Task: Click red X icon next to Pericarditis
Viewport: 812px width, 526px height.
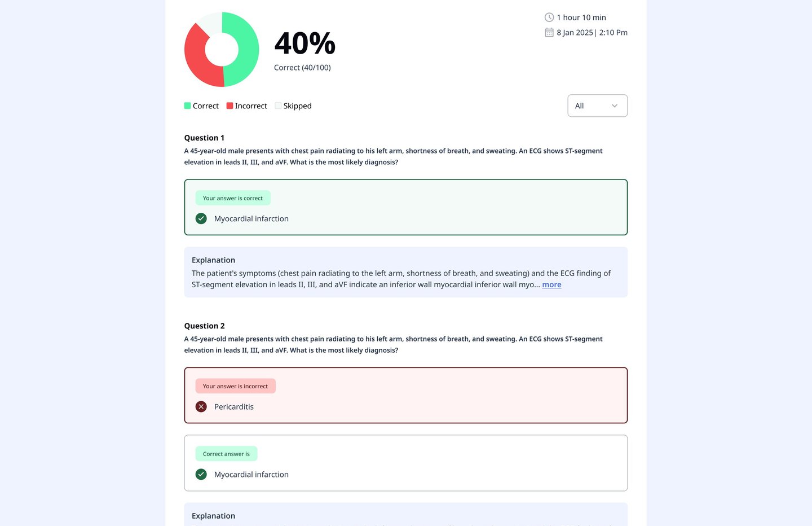Action: point(201,407)
